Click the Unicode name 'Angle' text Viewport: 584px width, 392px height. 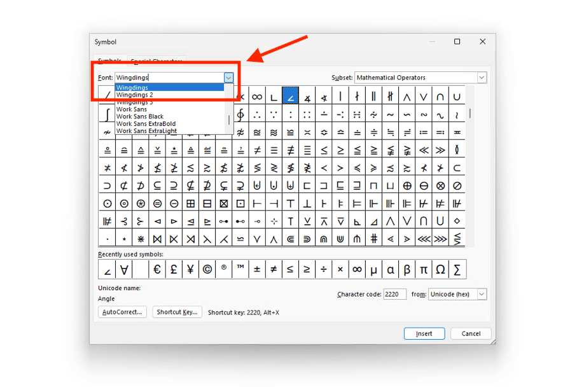tap(106, 298)
